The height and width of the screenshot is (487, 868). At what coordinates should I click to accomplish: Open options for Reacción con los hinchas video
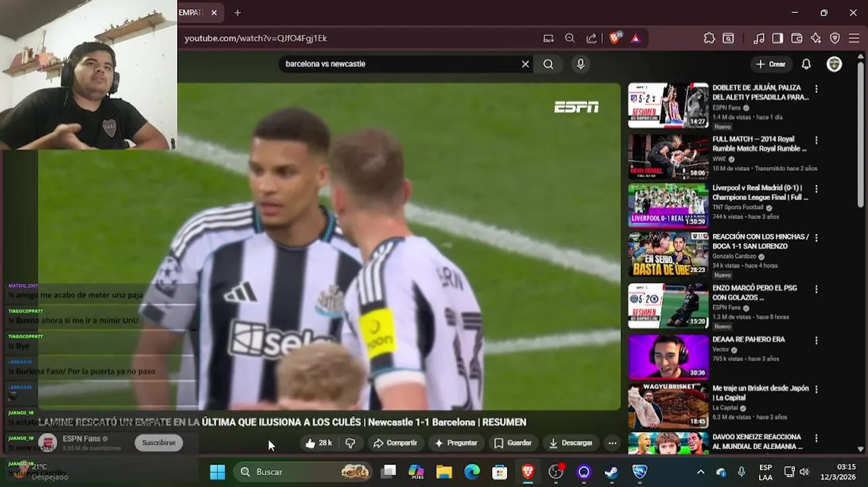click(816, 237)
